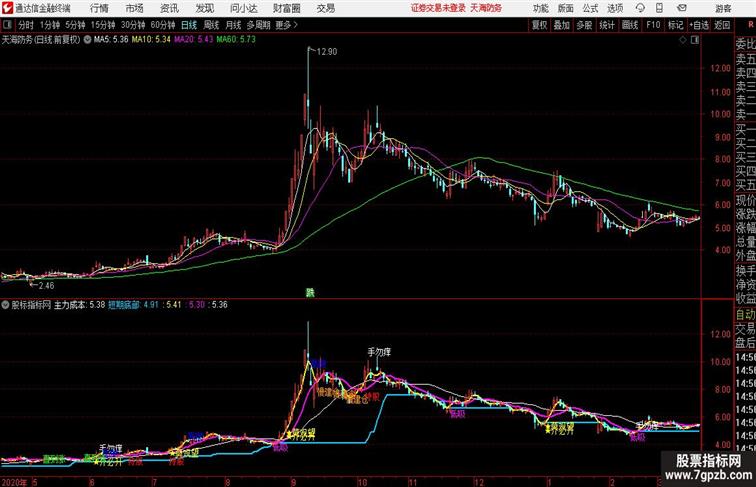Switch to 30分钟 chart period
Viewport: 756px width, 487px height.
[133, 25]
